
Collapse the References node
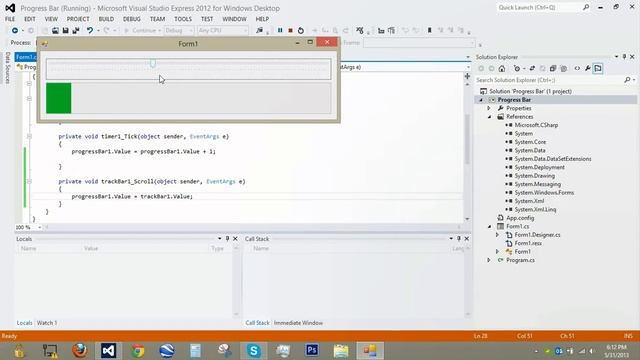click(489, 117)
